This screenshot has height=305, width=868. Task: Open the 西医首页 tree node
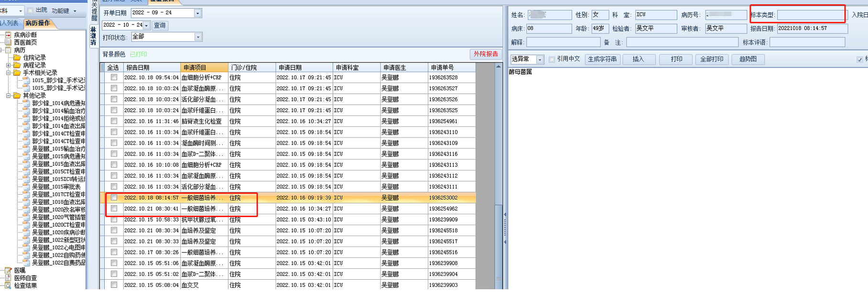click(x=25, y=42)
